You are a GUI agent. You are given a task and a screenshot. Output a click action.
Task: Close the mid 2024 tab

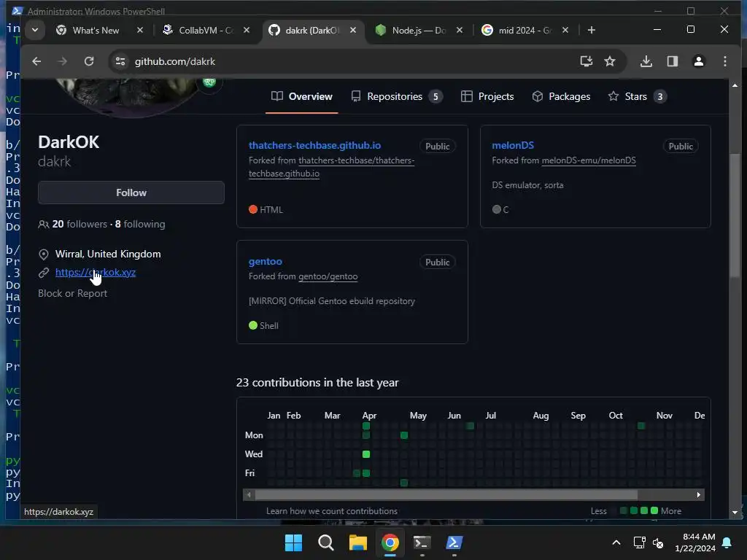(565, 30)
